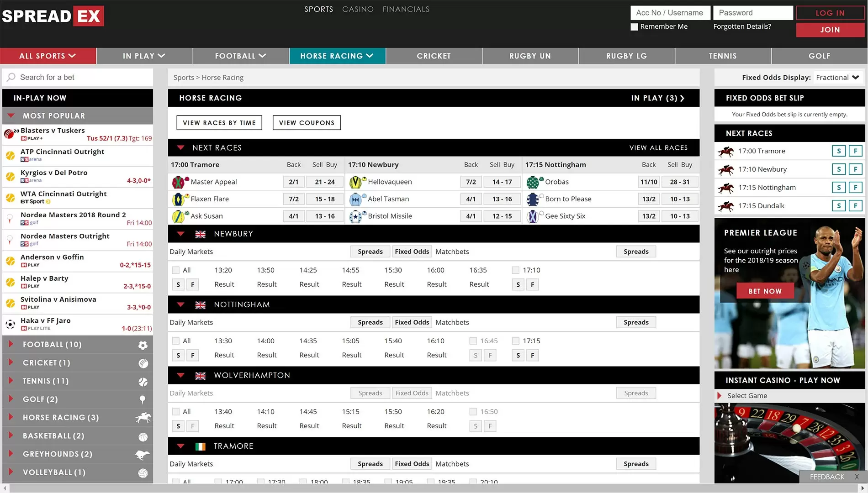Collapse the Next Races panel
Image resolution: width=868 pixels, height=493 pixels.
coord(180,148)
